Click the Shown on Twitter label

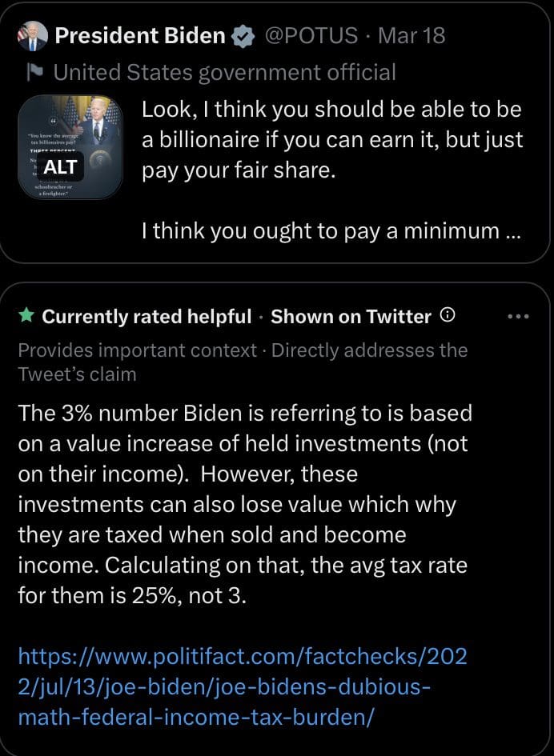click(351, 317)
